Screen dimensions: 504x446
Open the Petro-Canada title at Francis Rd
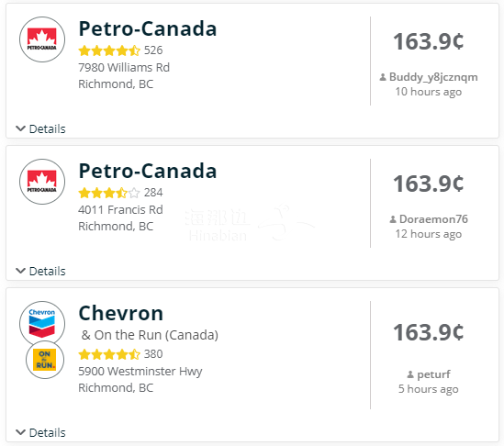click(x=148, y=171)
